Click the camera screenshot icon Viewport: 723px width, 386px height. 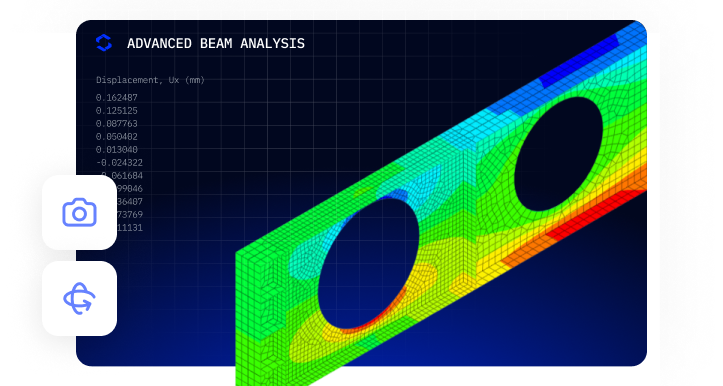coord(79,213)
